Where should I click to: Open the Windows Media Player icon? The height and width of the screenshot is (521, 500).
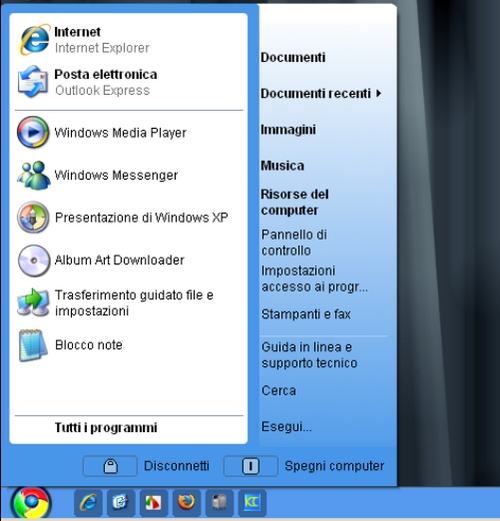coord(33,133)
